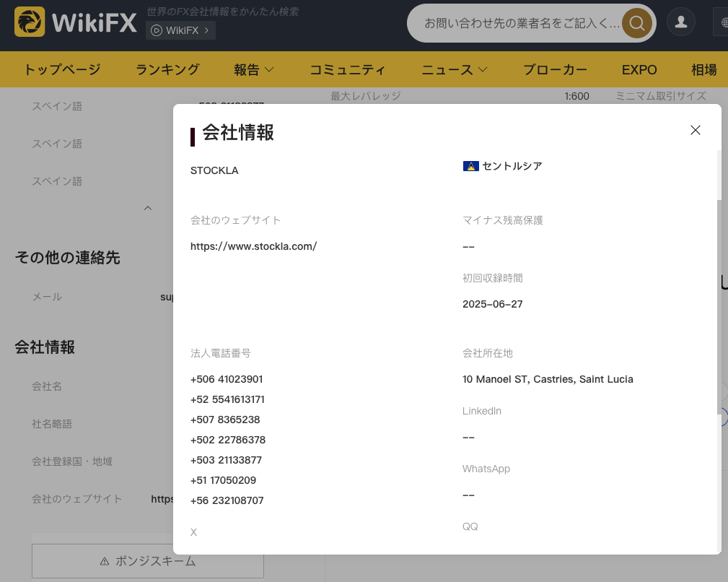The width and height of the screenshot is (728, 582).
Task: Close the 会社情報 dialog
Action: [695, 130]
